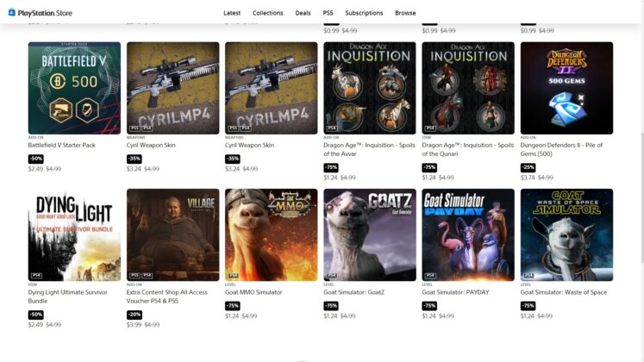Open the Dragon Age Spoils of the Avvar thumbnail
The width and height of the screenshot is (644, 362).
coord(370,88)
